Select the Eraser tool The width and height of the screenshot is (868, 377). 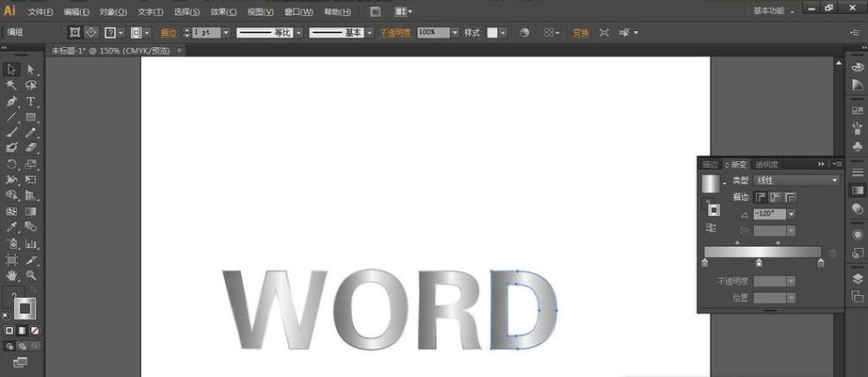pyautogui.click(x=31, y=147)
